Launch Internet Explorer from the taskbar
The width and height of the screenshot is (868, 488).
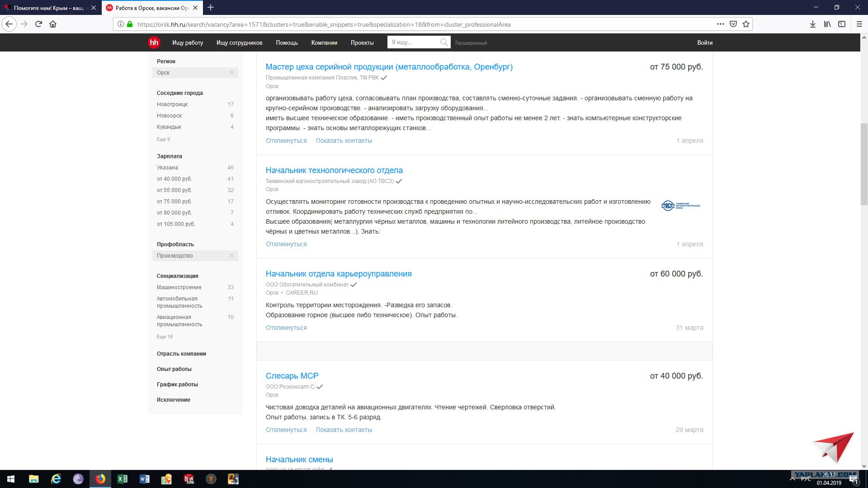(56, 479)
